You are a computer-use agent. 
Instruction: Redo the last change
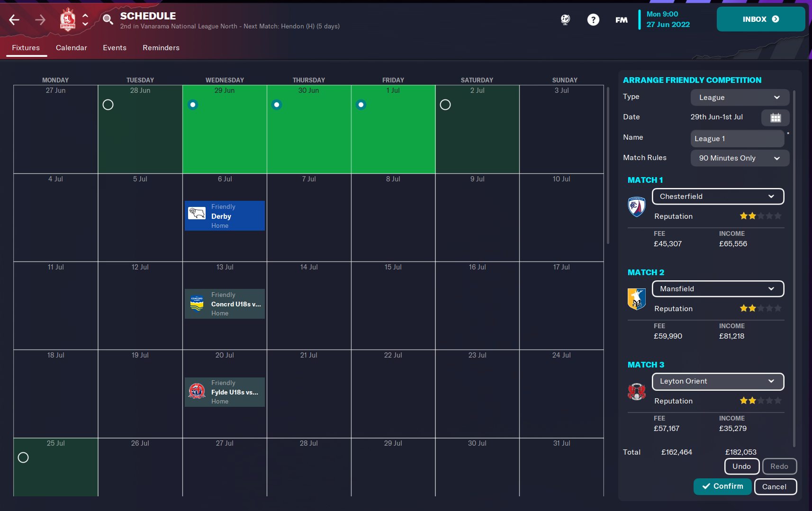click(779, 466)
